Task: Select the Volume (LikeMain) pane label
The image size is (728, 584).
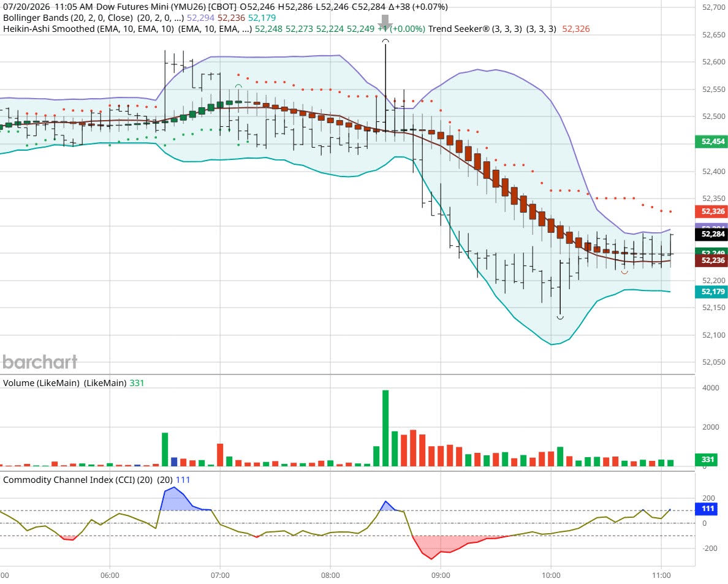Action: pyautogui.click(x=41, y=383)
